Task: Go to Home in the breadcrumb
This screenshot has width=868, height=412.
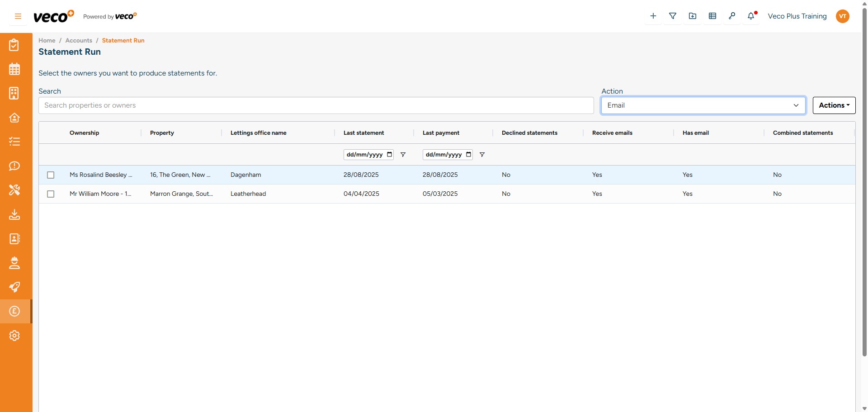Action: click(47, 40)
